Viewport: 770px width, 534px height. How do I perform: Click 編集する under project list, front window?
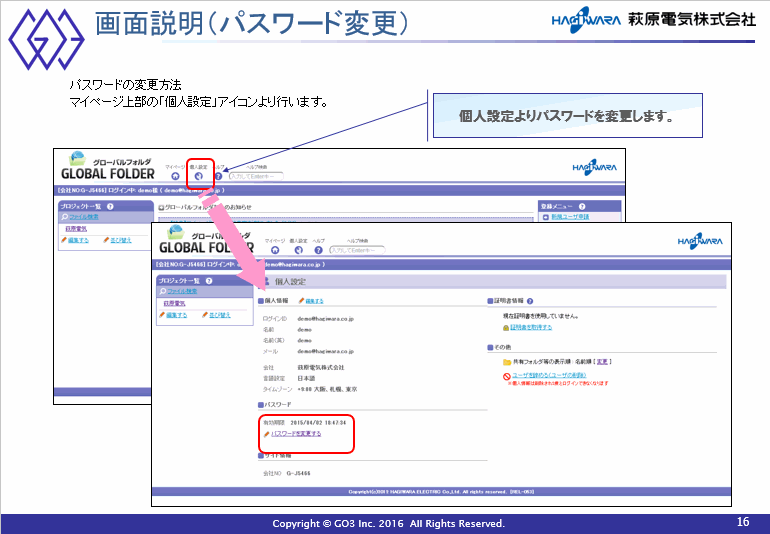pyautogui.click(x=176, y=315)
